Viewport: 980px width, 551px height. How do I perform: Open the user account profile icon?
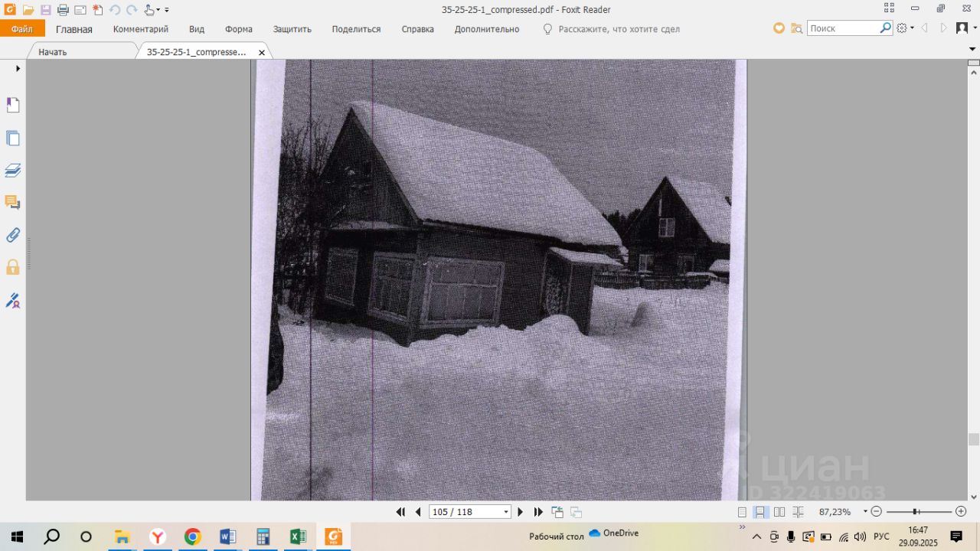962,28
